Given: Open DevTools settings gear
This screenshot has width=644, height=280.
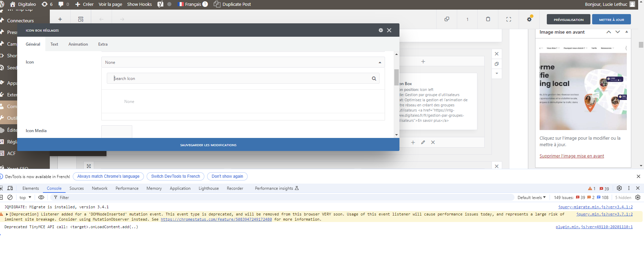Looking at the screenshot, I should pos(619,188).
